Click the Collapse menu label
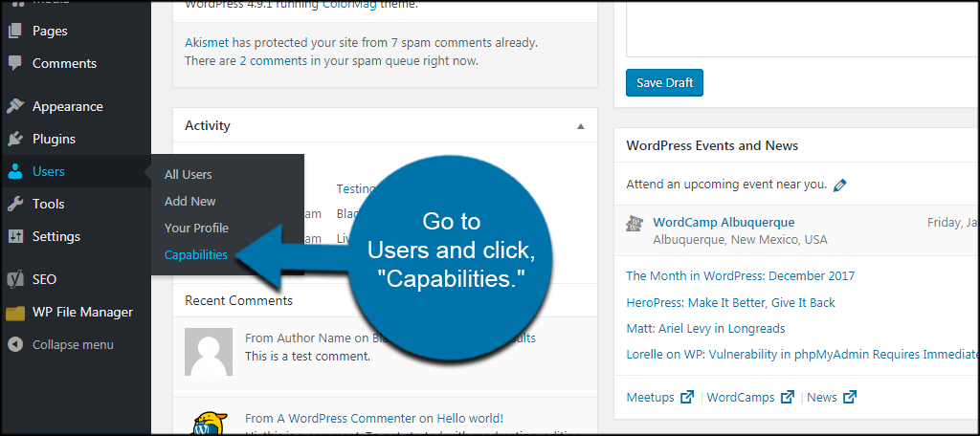This screenshot has height=436, width=980. point(73,344)
